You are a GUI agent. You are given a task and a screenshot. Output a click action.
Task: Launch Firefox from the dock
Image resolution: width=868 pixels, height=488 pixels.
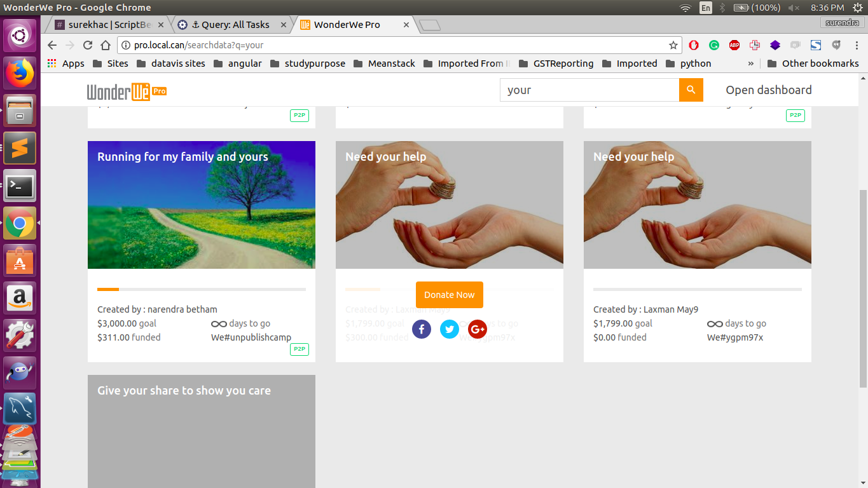point(20,73)
